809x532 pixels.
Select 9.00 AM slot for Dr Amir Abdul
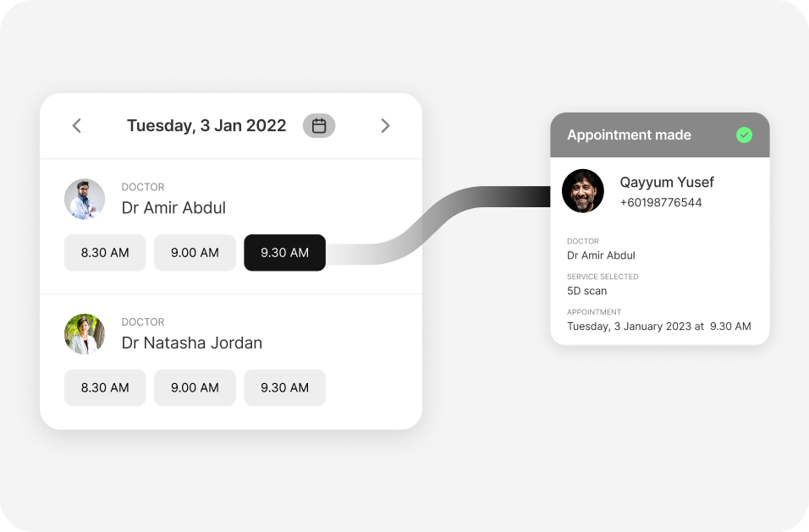(x=195, y=253)
